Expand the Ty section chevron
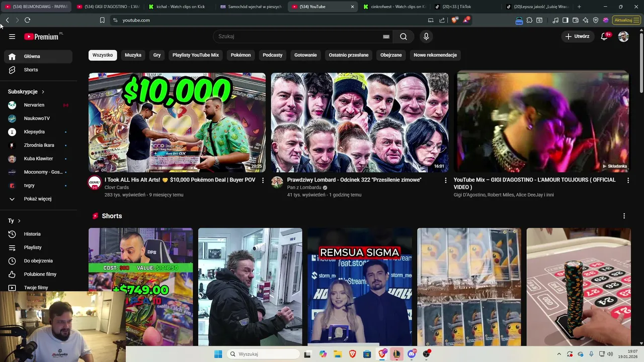The image size is (644, 362). coord(19,221)
